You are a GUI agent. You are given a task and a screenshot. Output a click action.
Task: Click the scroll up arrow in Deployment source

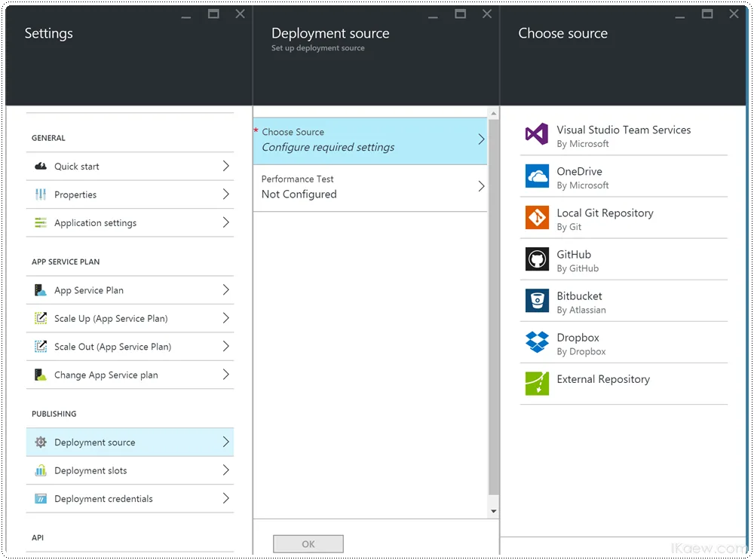pyautogui.click(x=493, y=114)
